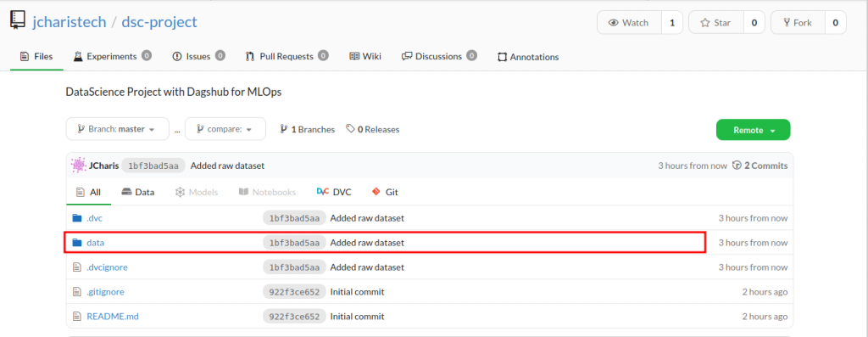Select the DVC filter tab
The width and height of the screenshot is (868, 337).
click(334, 192)
